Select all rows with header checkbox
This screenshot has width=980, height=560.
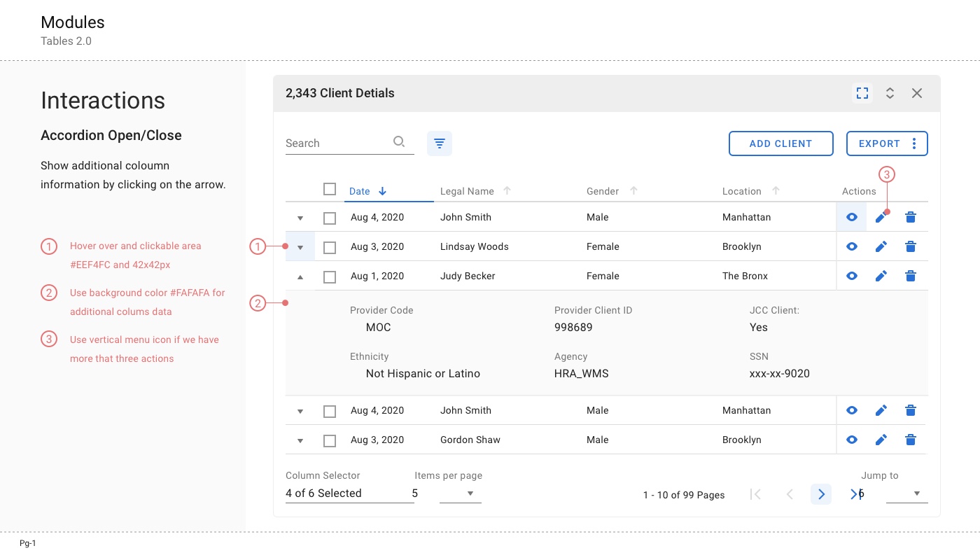pyautogui.click(x=330, y=189)
